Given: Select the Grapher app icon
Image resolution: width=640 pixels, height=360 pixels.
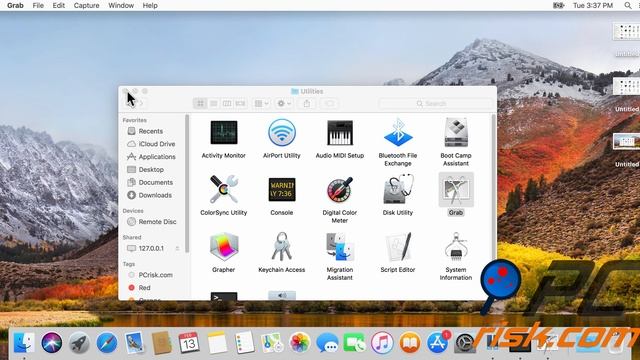Looking at the screenshot, I should click(x=224, y=247).
